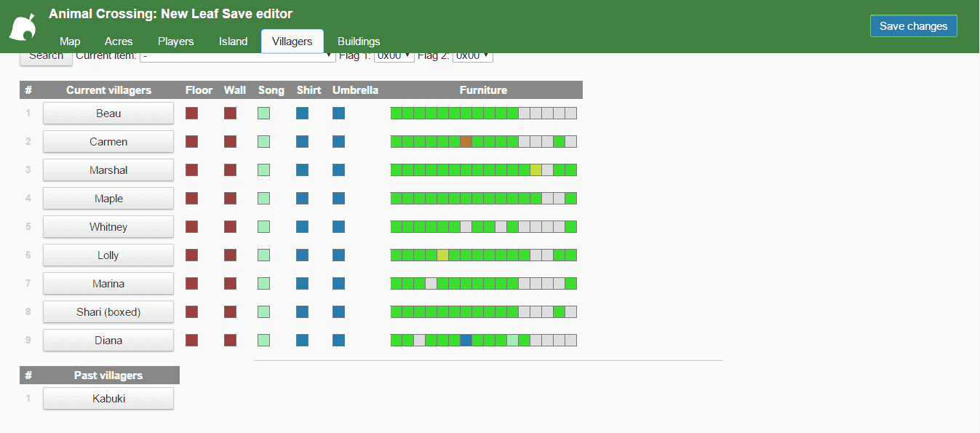Click Lolly's Floor swatch
Viewport: 980px width, 433px height.
pyautogui.click(x=192, y=255)
